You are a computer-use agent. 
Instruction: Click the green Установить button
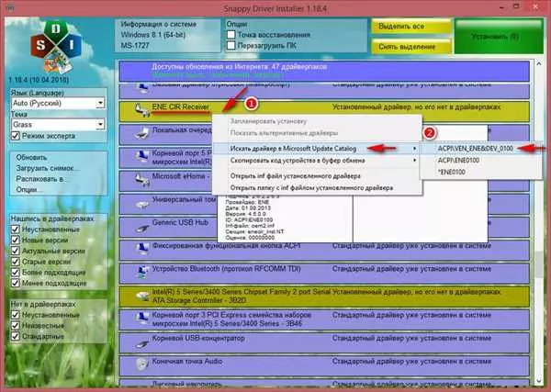point(499,37)
